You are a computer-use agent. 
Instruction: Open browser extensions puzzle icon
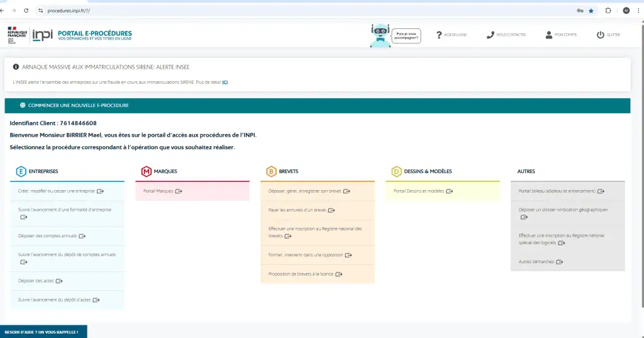click(608, 11)
